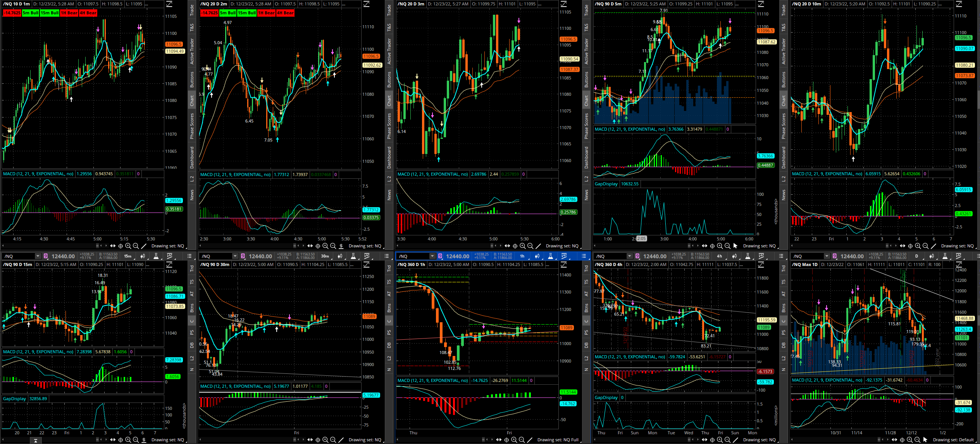980x444 pixels.
Task: Toggle the 15m Bull label on 1m chart
Action: tap(50, 13)
